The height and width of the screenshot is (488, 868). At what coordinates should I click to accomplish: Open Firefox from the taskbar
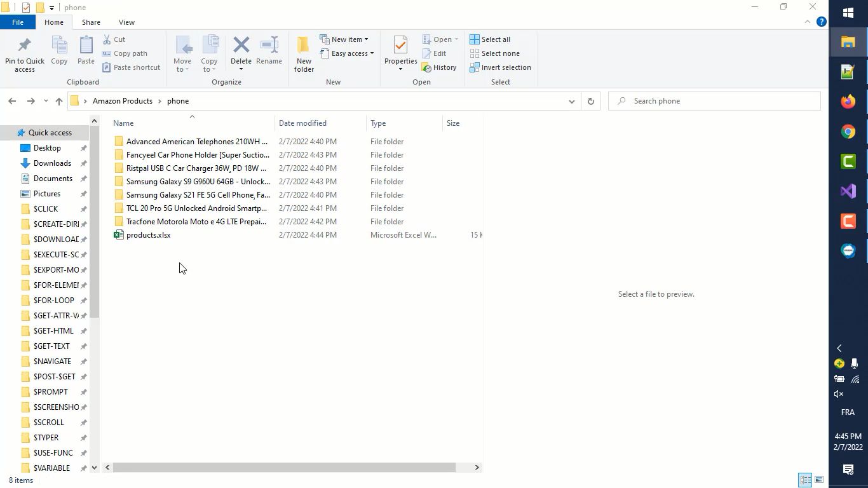coord(848,102)
